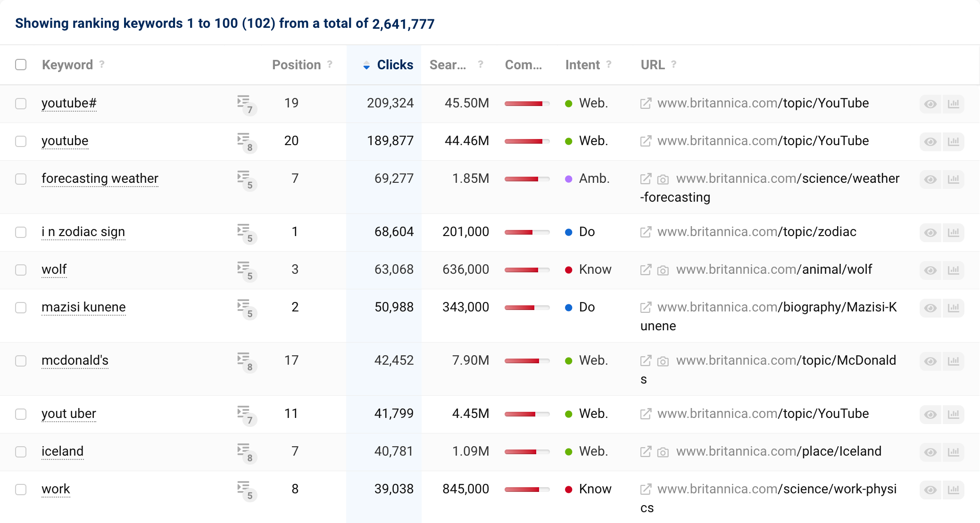Click help question mark next to Intent header
Viewport: 980px width, 523px height.
point(609,64)
